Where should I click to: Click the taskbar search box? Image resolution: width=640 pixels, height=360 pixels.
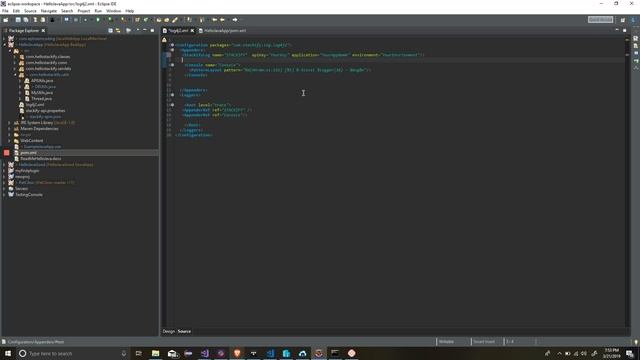73,353
